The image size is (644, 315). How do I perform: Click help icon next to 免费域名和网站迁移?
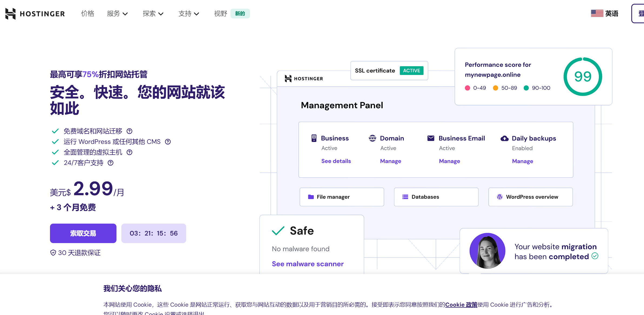[129, 131]
